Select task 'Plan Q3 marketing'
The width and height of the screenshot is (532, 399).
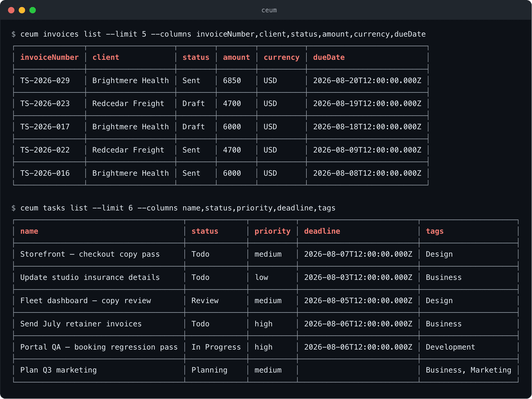point(59,370)
